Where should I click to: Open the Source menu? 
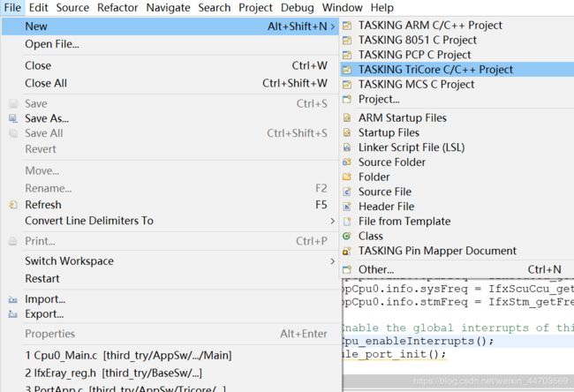[x=72, y=7]
